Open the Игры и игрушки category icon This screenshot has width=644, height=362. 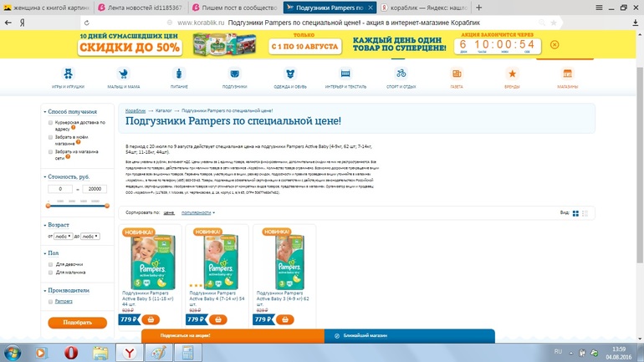tap(68, 74)
